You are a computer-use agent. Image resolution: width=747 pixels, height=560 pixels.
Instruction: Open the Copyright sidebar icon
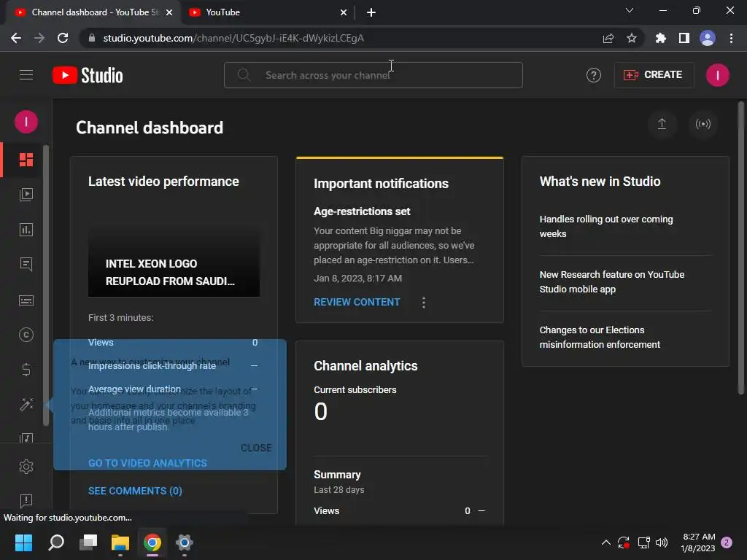(26, 335)
